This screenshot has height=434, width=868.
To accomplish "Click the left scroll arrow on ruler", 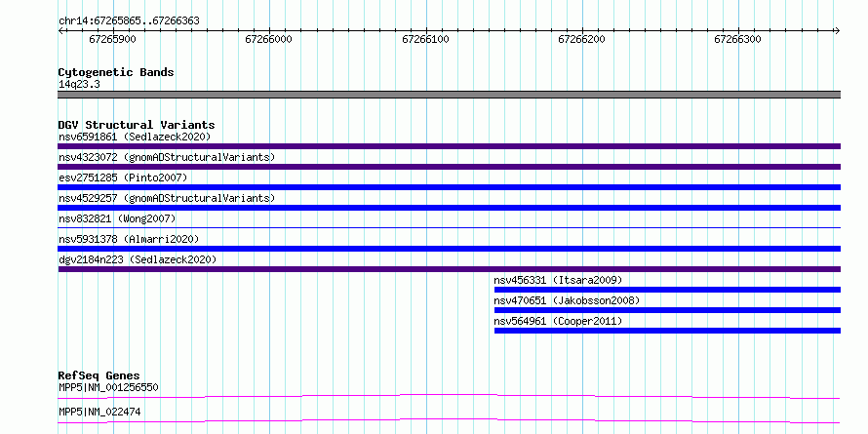I will (x=60, y=31).
